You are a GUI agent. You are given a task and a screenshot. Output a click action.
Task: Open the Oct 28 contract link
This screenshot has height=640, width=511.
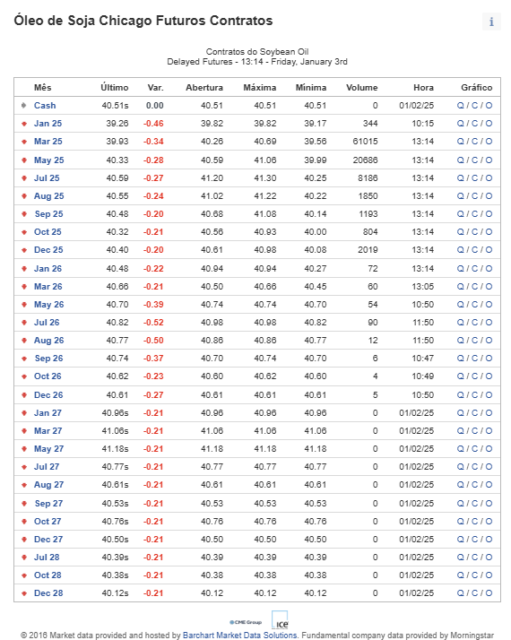click(x=47, y=575)
